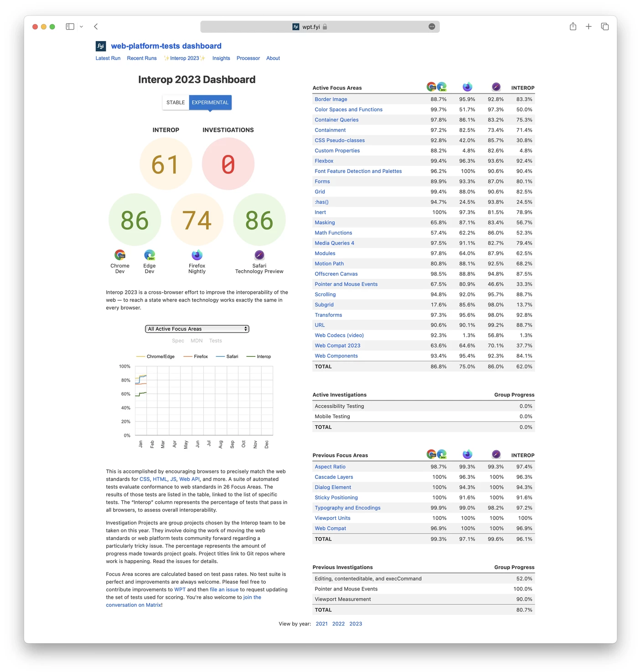Click the Safari legend entry in chart

pos(227,357)
